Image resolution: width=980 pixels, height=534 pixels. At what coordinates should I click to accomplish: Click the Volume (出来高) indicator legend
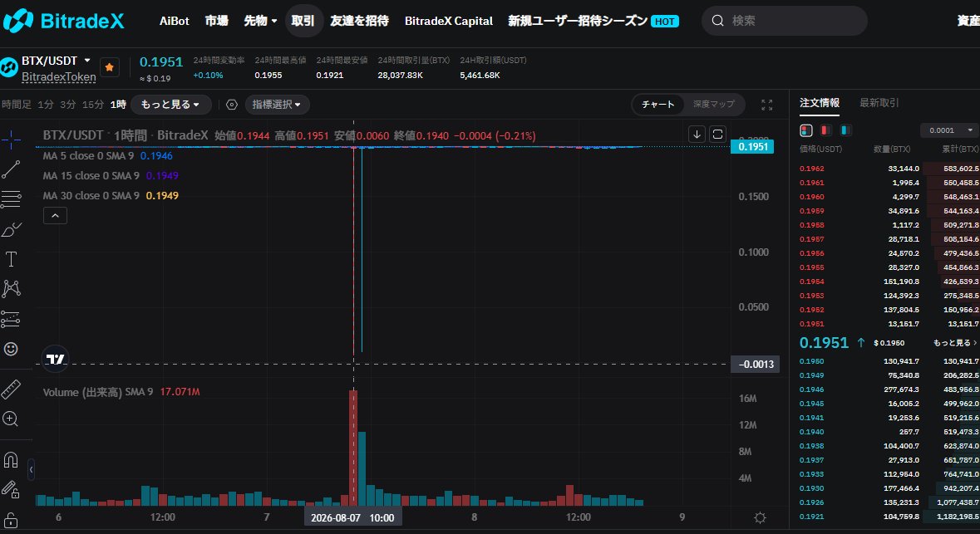[x=121, y=392]
